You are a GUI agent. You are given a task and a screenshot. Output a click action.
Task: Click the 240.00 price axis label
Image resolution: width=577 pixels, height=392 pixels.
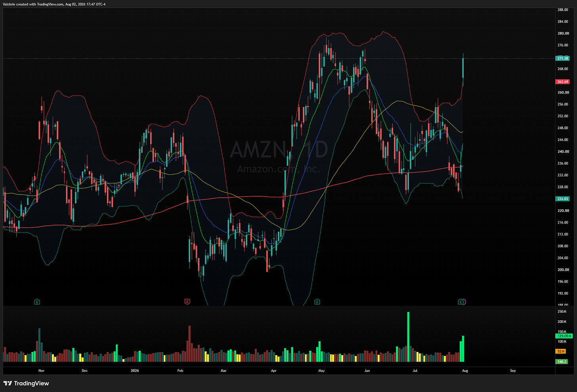pos(563,152)
